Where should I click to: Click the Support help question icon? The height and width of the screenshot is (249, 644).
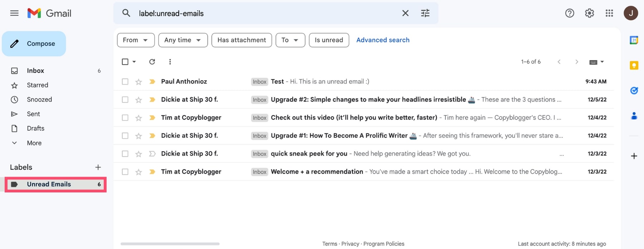coord(570,13)
